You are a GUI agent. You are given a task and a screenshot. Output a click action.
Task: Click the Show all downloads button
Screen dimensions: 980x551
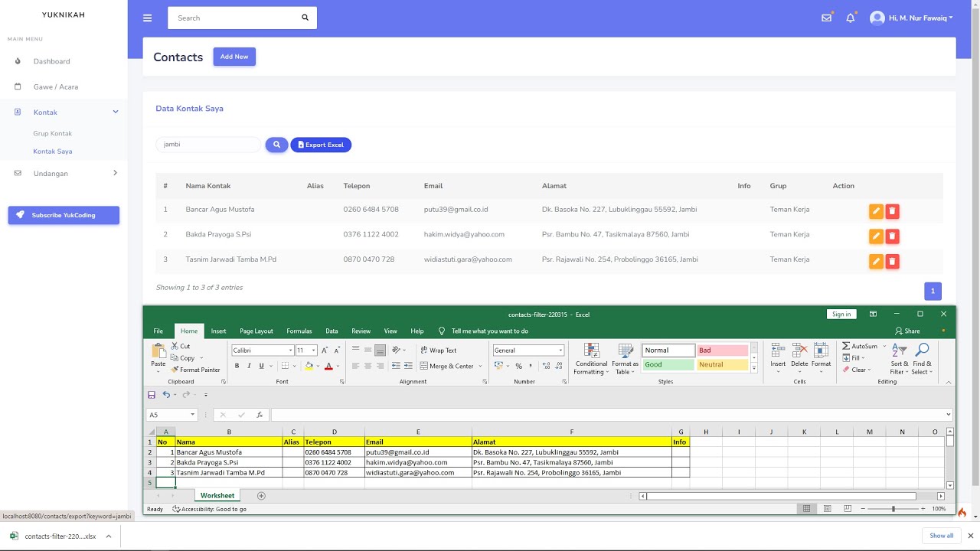coord(942,536)
